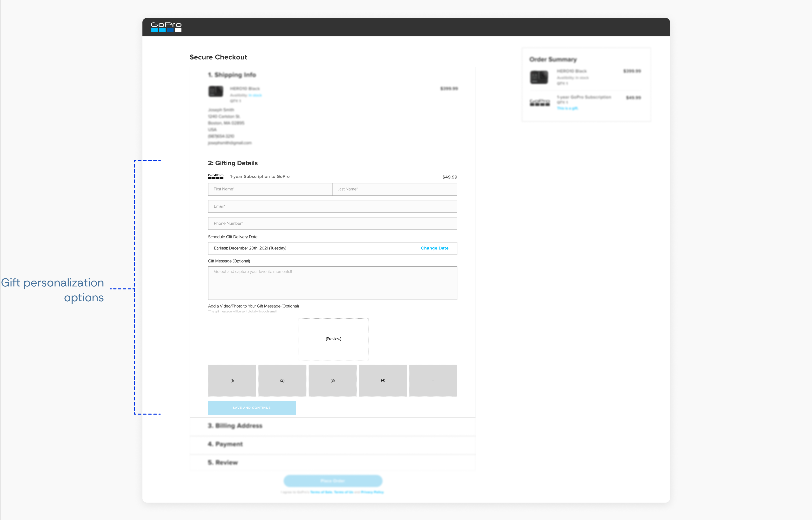Click into the Email field
812x520 pixels.
click(333, 206)
